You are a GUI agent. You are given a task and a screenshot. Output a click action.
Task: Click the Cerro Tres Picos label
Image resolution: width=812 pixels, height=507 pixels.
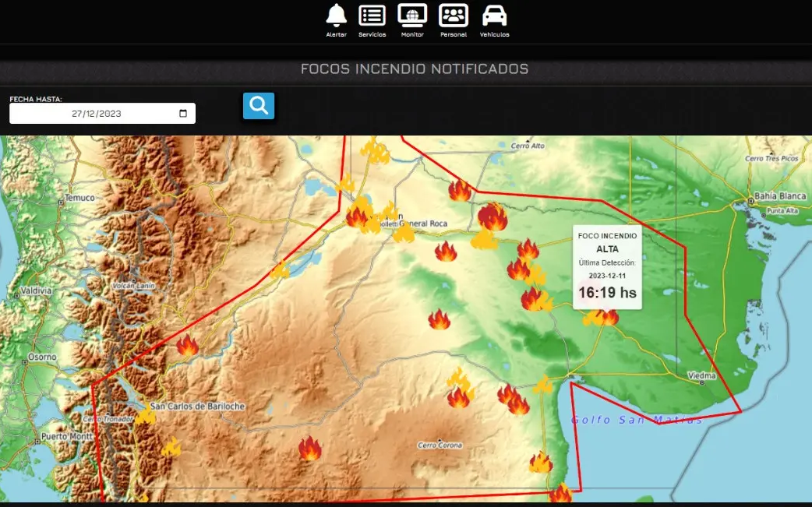[771, 158]
